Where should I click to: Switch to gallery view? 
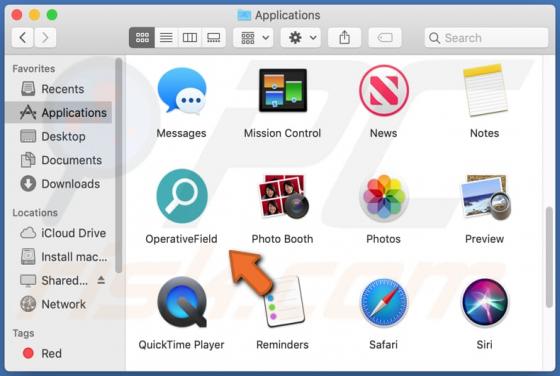[214, 37]
